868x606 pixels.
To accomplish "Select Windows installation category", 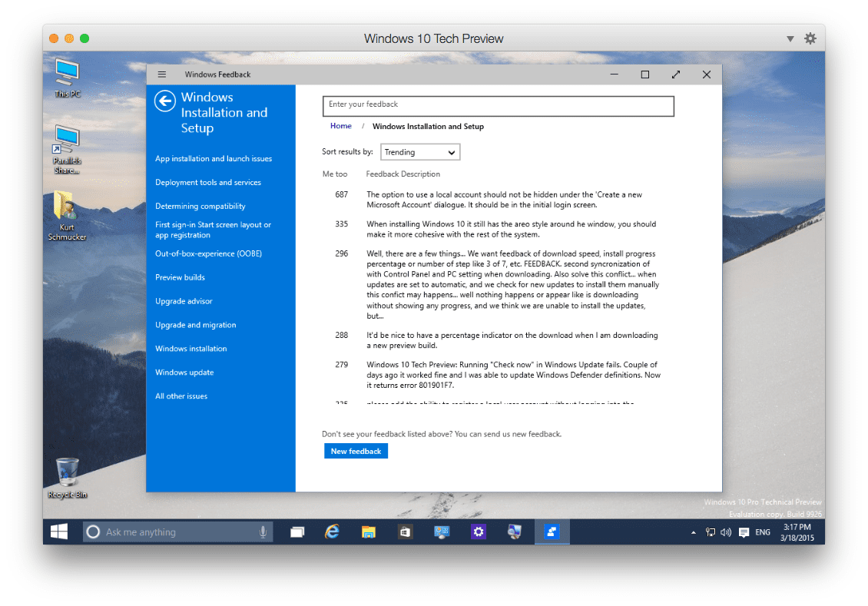I will pos(191,349).
